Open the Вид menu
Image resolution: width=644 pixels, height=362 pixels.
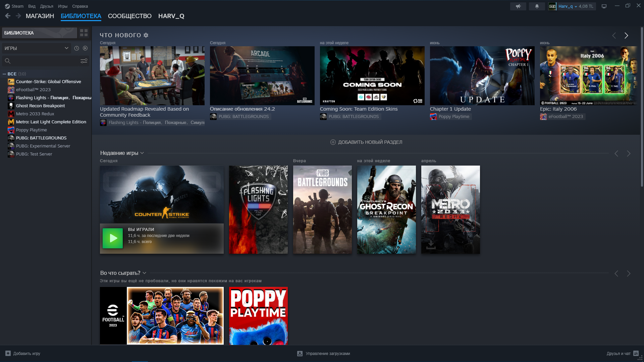(x=32, y=6)
